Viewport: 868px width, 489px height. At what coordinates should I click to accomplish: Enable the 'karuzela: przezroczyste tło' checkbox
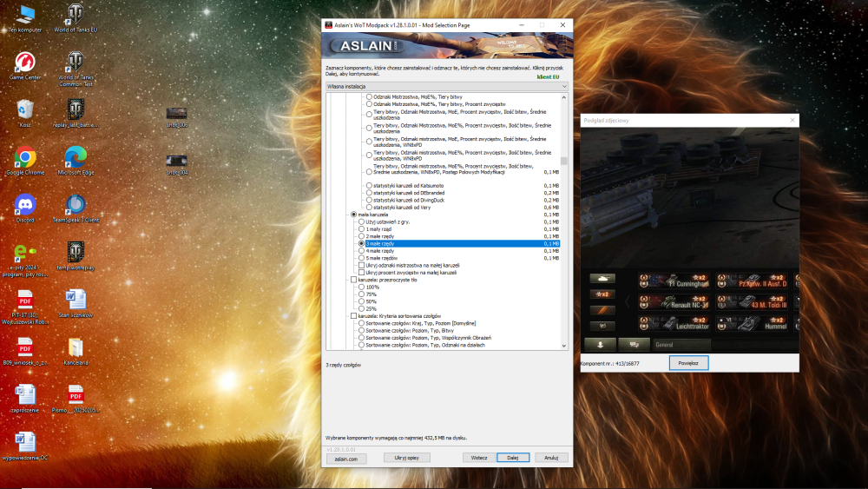tap(354, 280)
